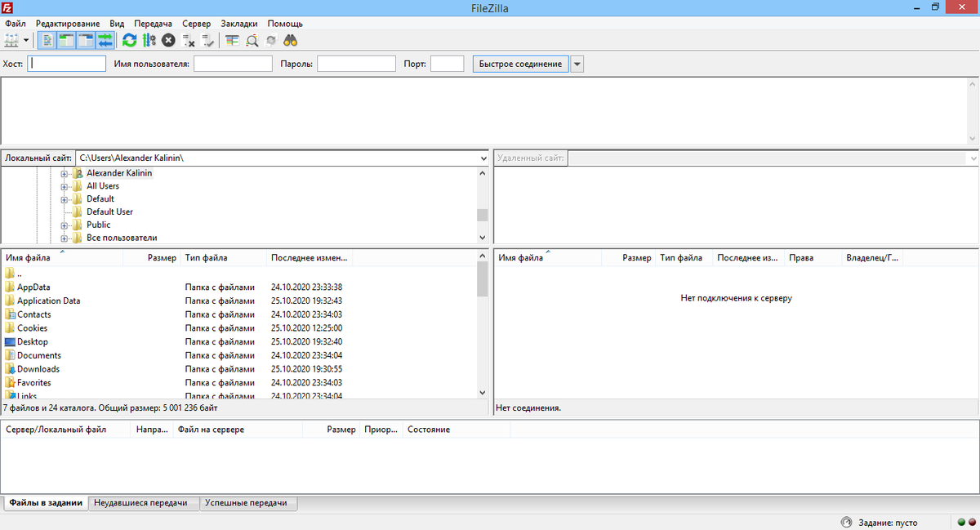Sort local files by Имя файла column
Viewport: 980px width, 530px height.
tap(62, 258)
